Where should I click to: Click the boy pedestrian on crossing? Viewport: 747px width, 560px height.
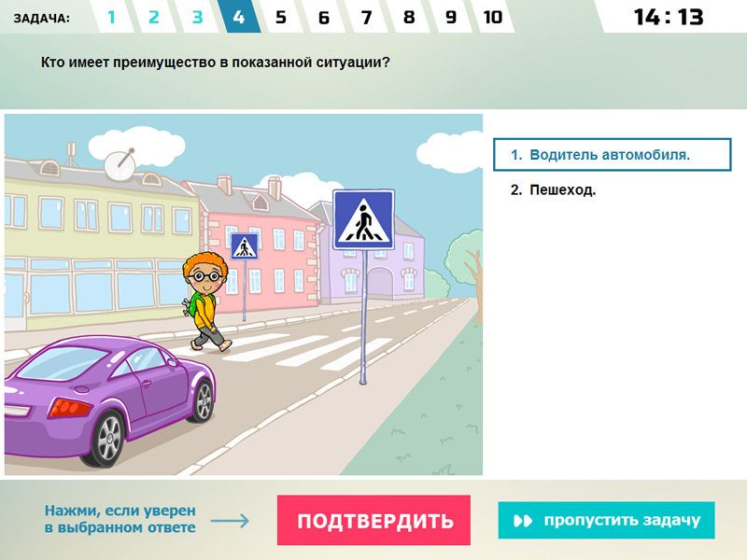[x=206, y=301]
